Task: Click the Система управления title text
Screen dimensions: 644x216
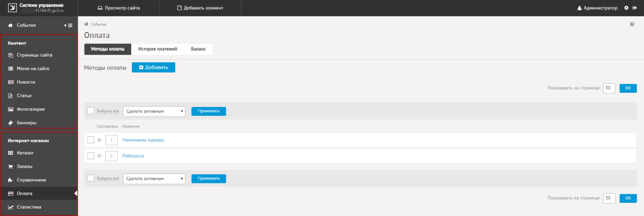Action: click(x=41, y=5)
